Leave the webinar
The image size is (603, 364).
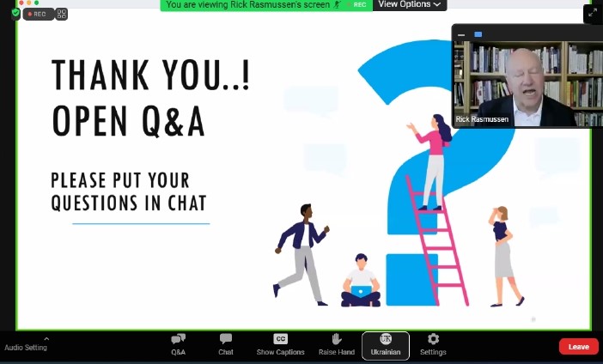coord(579,347)
